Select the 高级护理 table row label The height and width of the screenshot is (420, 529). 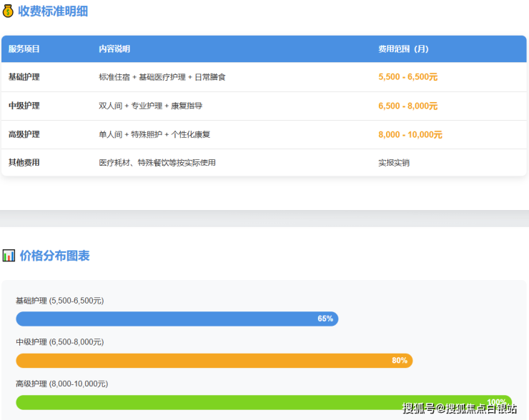coord(24,134)
